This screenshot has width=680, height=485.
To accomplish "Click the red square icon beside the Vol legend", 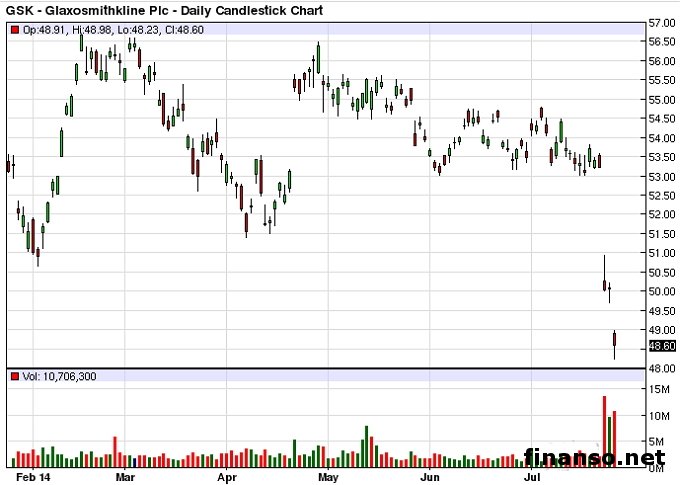I will click(14, 376).
